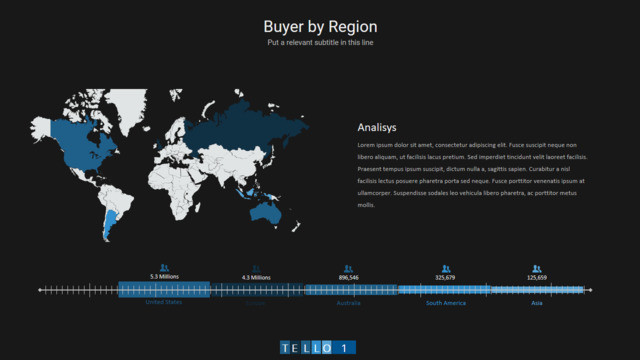Click the people icon above 4.3 Millions
Image resolution: width=640 pixels, height=360 pixels.
[x=256, y=269]
